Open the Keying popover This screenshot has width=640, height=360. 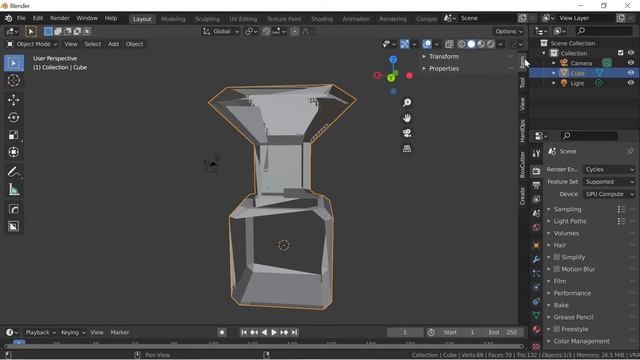point(73,332)
